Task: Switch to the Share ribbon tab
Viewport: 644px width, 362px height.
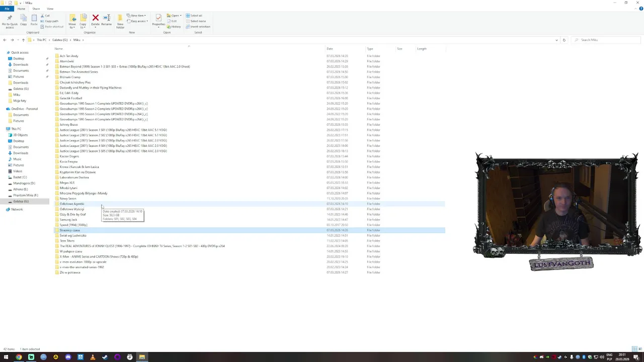Action: (36, 9)
